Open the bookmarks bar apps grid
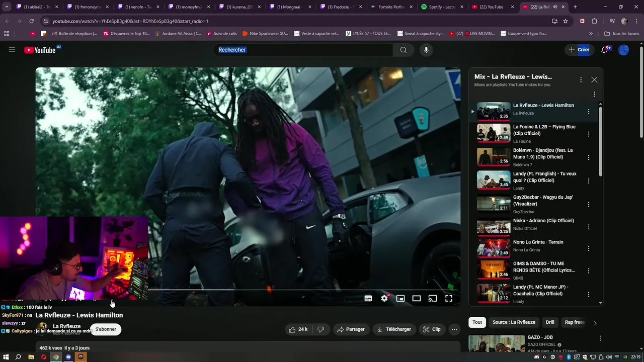The width and height of the screenshot is (644, 362). click(7, 33)
